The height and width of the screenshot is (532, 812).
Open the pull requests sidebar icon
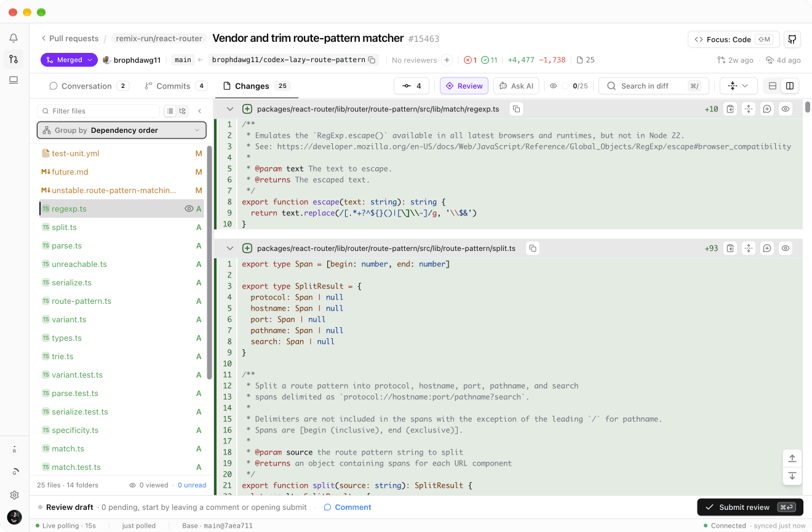pyautogui.click(x=14, y=59)
